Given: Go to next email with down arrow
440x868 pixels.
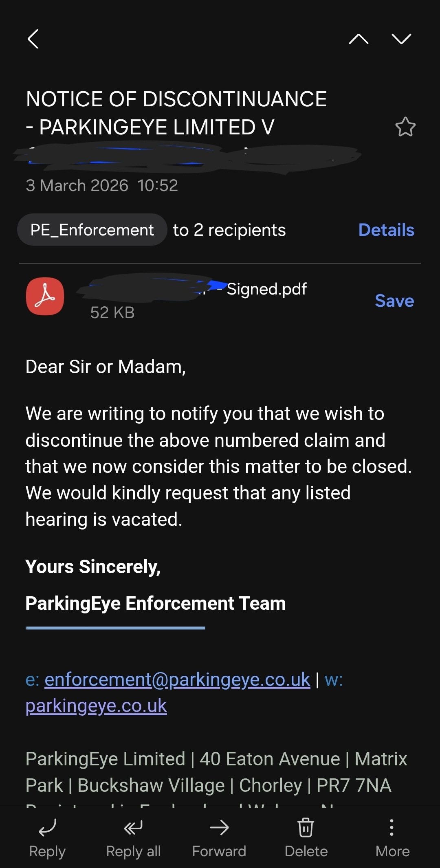Looking at the screenshot, I should pos(401,39).
